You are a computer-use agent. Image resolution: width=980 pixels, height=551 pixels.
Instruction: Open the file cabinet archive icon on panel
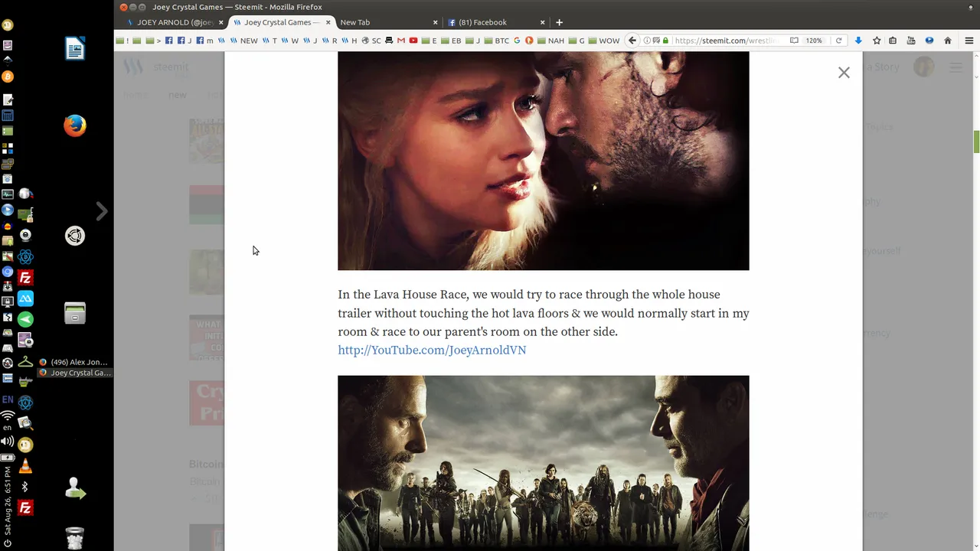[x=75, y=313]
